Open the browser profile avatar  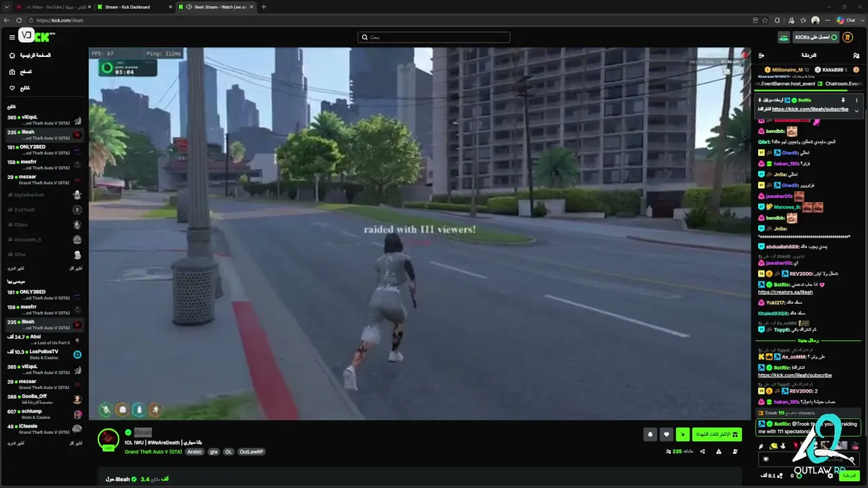[x=815, y=20]
